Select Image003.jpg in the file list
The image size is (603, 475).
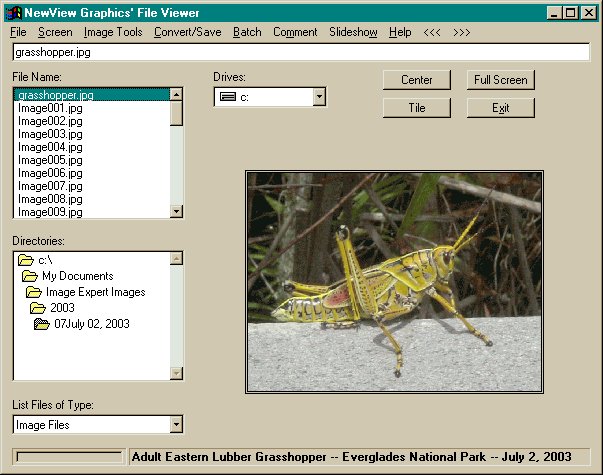(92, 134)
